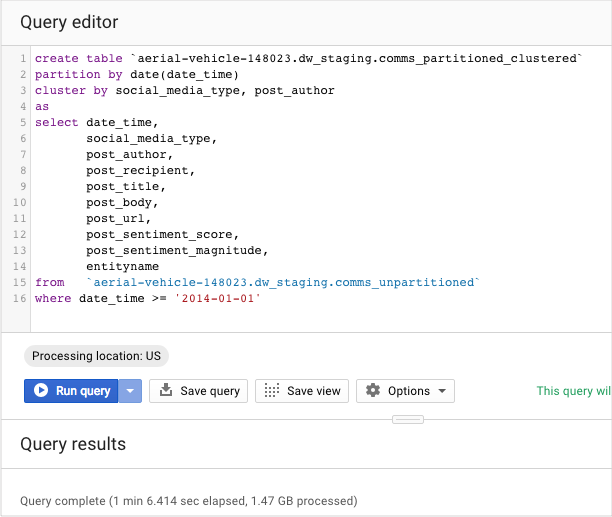Click 'post_title,' on line 9
The image size is (612, 517).
(126, 187)
